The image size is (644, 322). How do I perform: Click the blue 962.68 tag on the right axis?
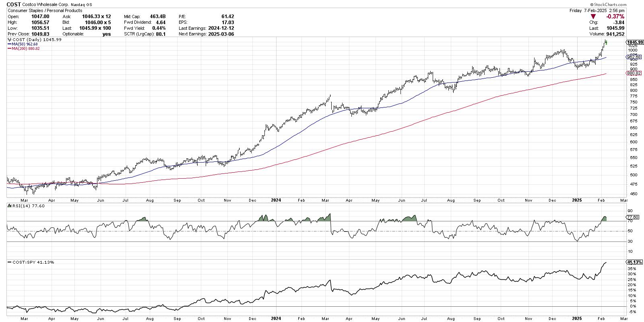click(633, 57)
